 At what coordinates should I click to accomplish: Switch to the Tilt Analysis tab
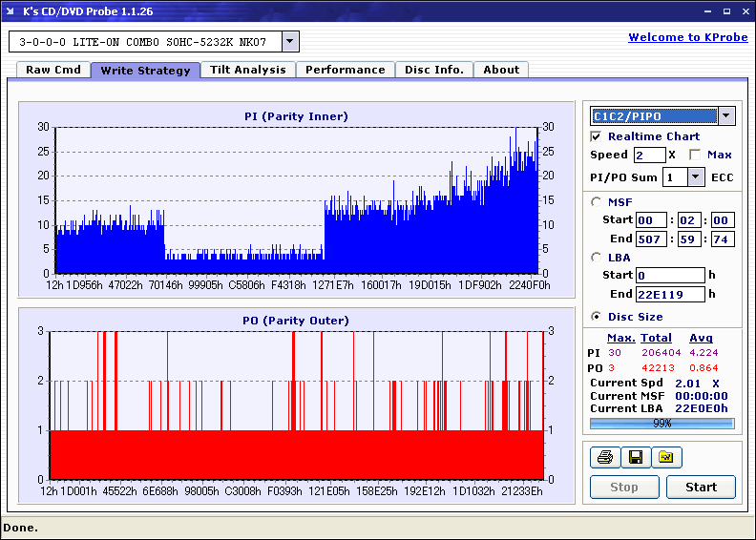(x=247, y=70)
